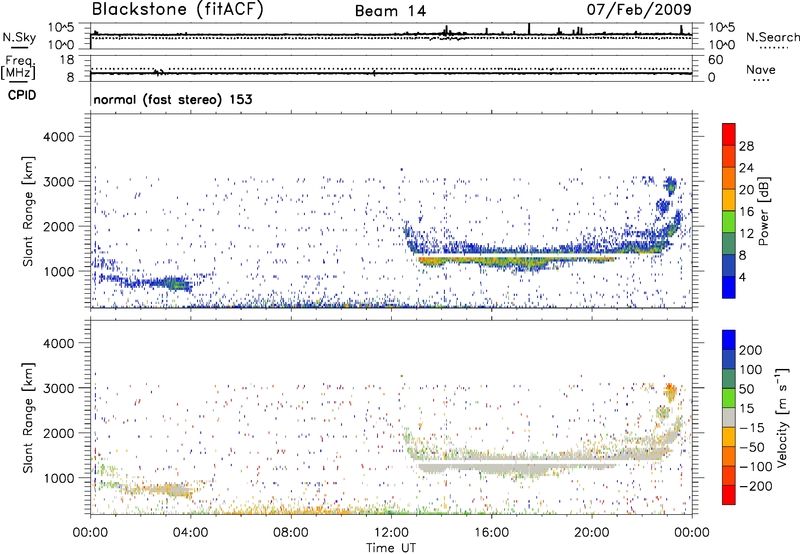Click the "-100" label on Velocity colorbar

[x=756, y=467]
